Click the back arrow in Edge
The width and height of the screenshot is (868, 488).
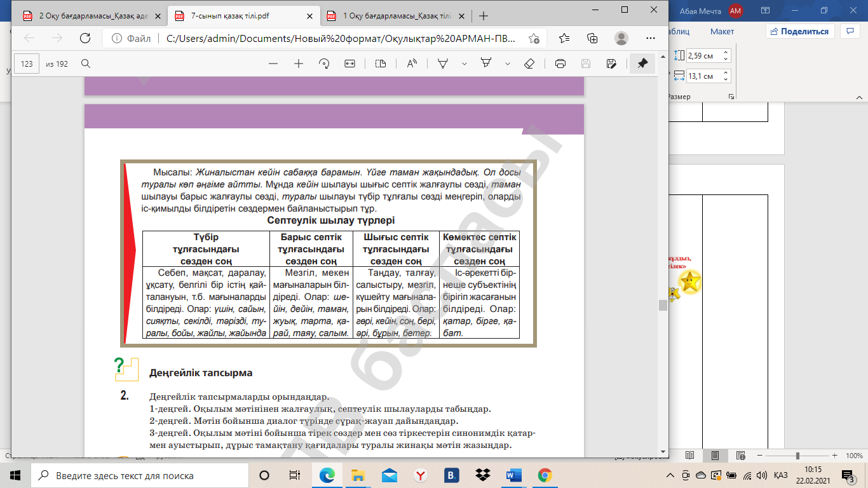[29, 38]
